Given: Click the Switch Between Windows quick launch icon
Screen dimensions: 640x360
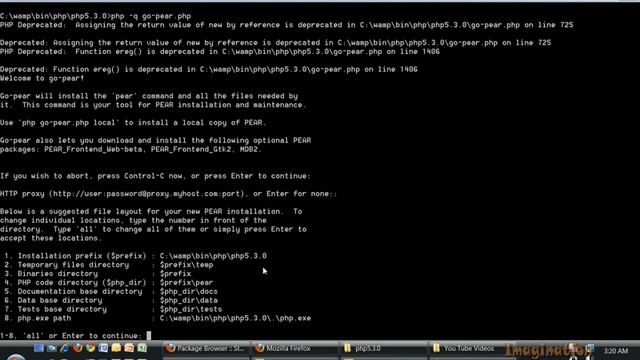Looking at the screenshot, I should tap(51, 348).
